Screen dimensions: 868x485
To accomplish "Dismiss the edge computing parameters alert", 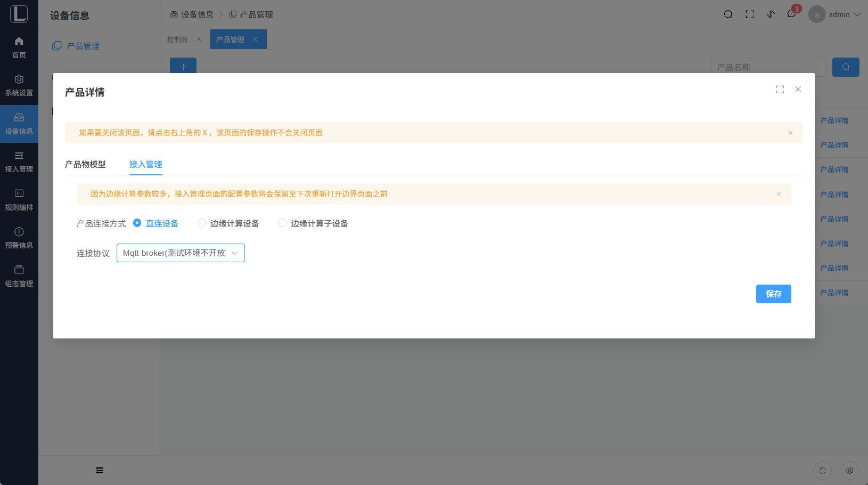I will (x=779, y=195).
